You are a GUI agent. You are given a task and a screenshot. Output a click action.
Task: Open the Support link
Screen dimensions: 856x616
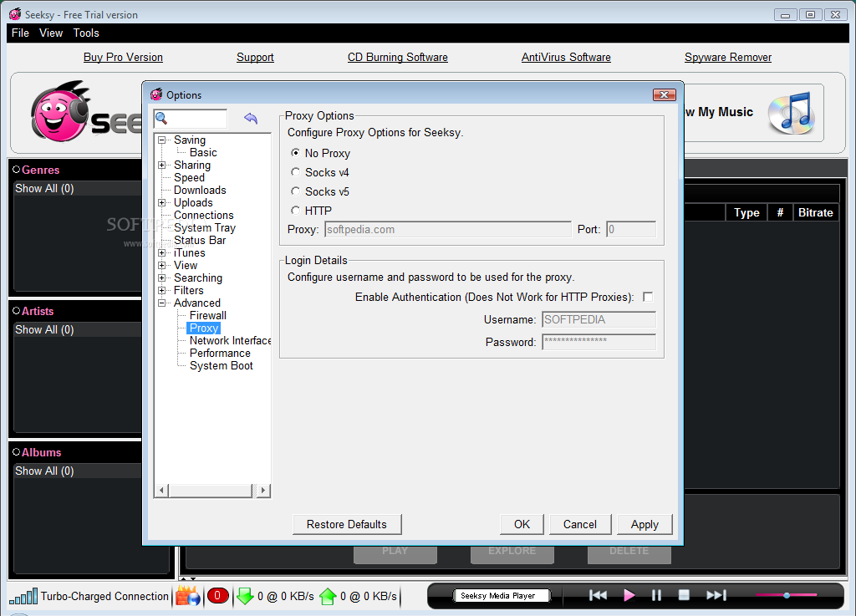(255, 57)
